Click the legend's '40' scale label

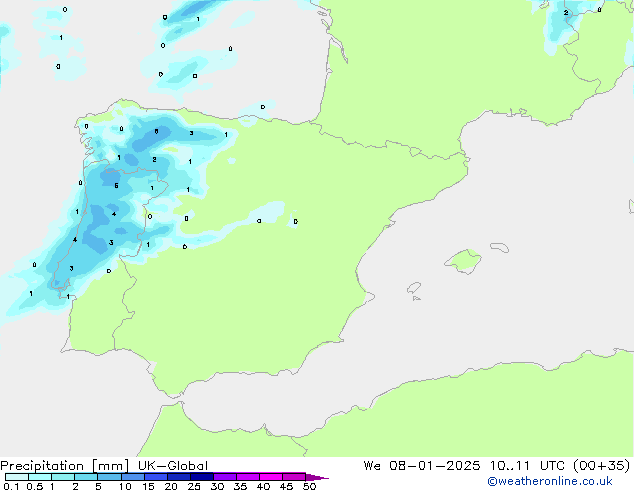coord(263,486)
